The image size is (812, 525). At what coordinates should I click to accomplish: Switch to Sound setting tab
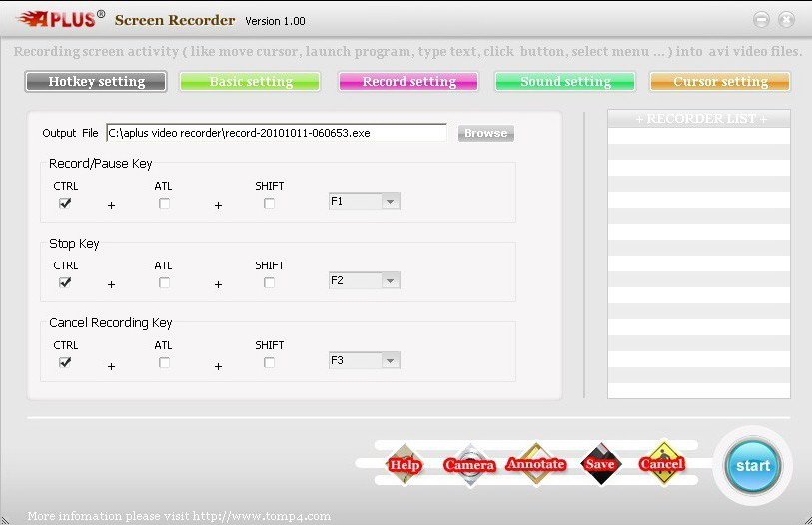coord(565,81)
